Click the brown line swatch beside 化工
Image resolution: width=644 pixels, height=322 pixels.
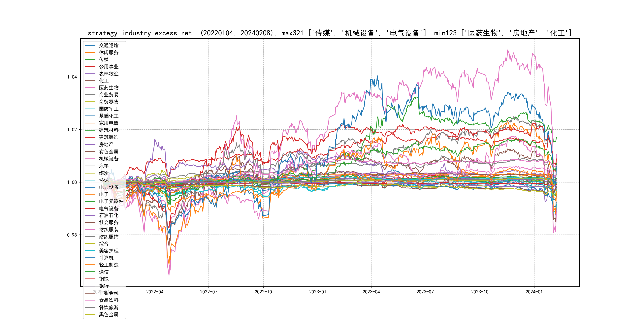[x=90, y=81]
